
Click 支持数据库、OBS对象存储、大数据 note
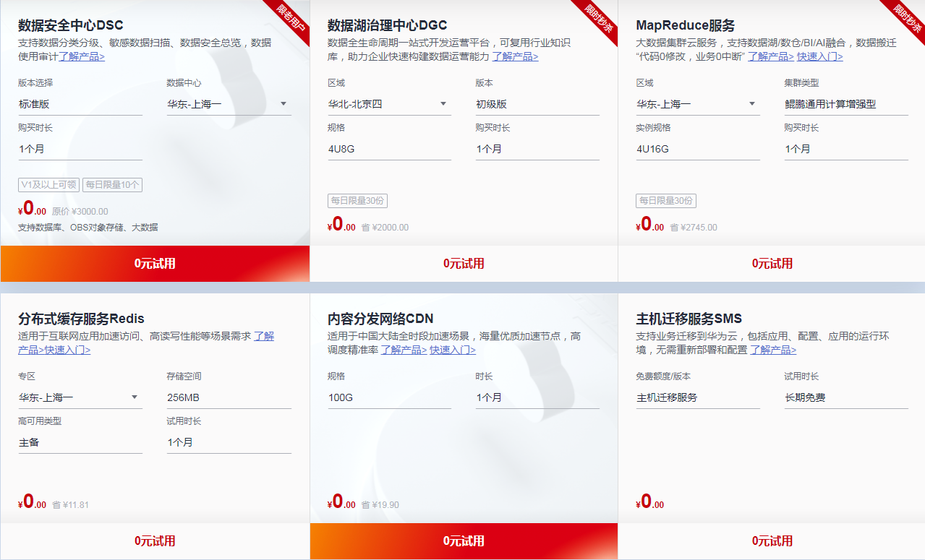pyautogui.click(x=88, y=227)
